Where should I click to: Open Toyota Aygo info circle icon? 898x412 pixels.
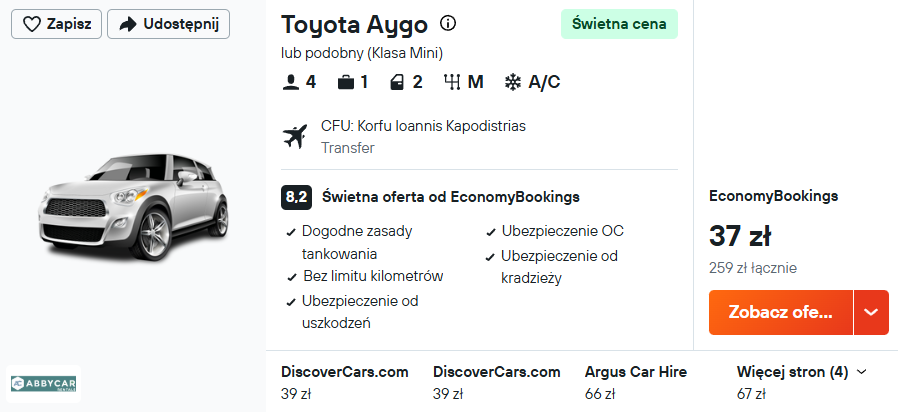pos(448,24)
